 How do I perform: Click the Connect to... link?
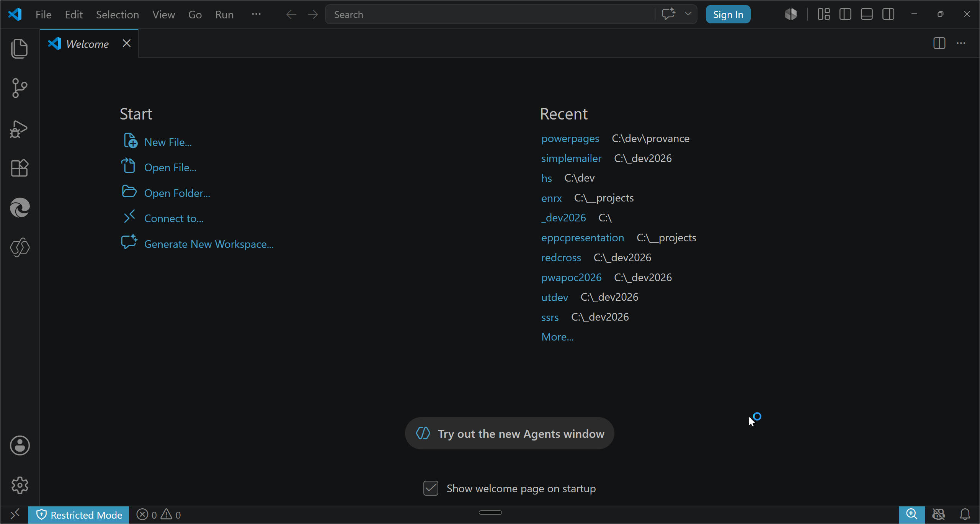click(174, 218)
